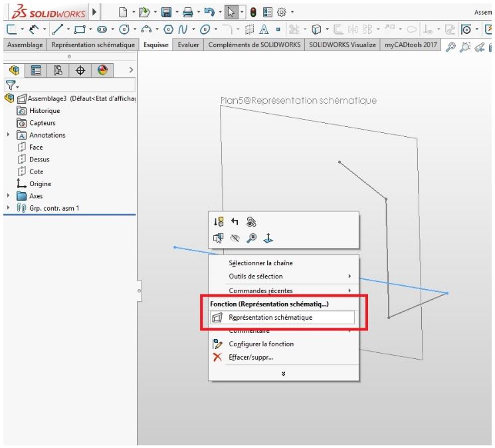Open the SOLIDWORKS Visualize tab
Image resolution: width=495 pixels, height=448 pixels.
pos(343,45)
